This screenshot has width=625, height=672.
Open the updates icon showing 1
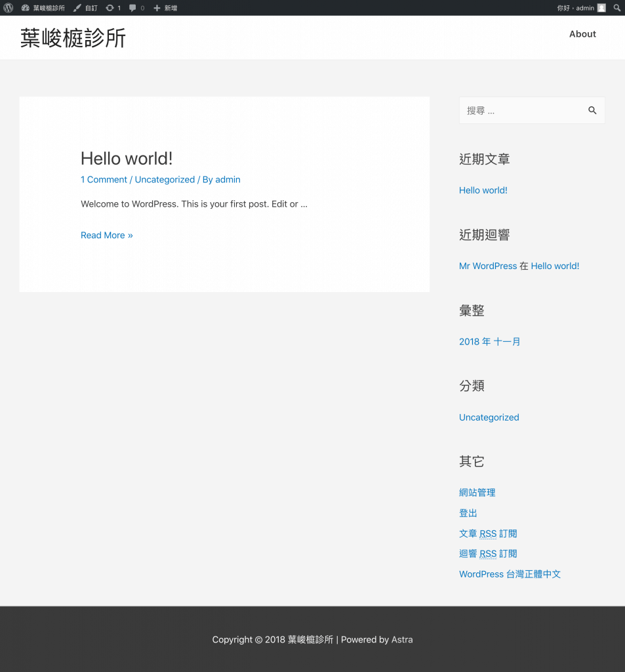click(x=110, y=8)
